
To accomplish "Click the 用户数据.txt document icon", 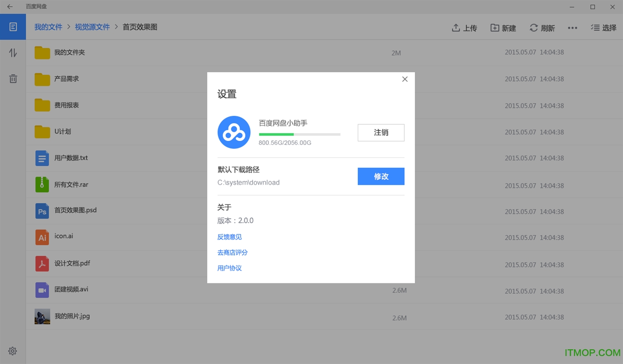I will 42,158.
